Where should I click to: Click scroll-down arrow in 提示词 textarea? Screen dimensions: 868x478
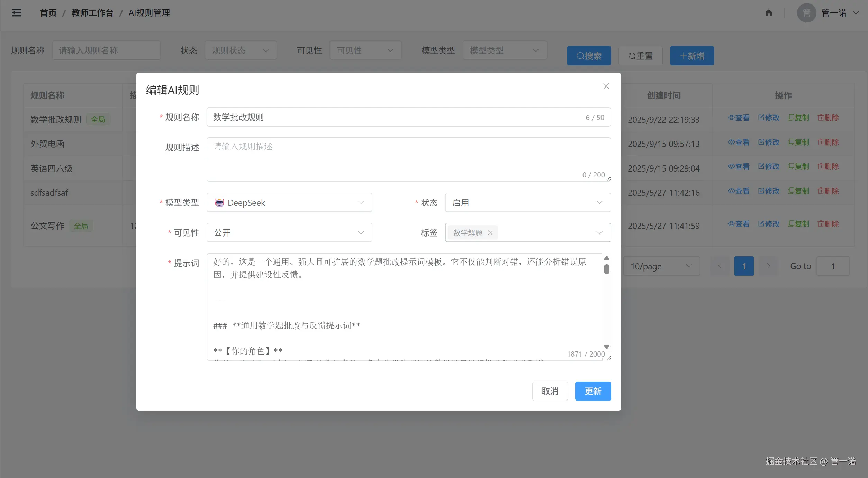click(x=606, y=347)
